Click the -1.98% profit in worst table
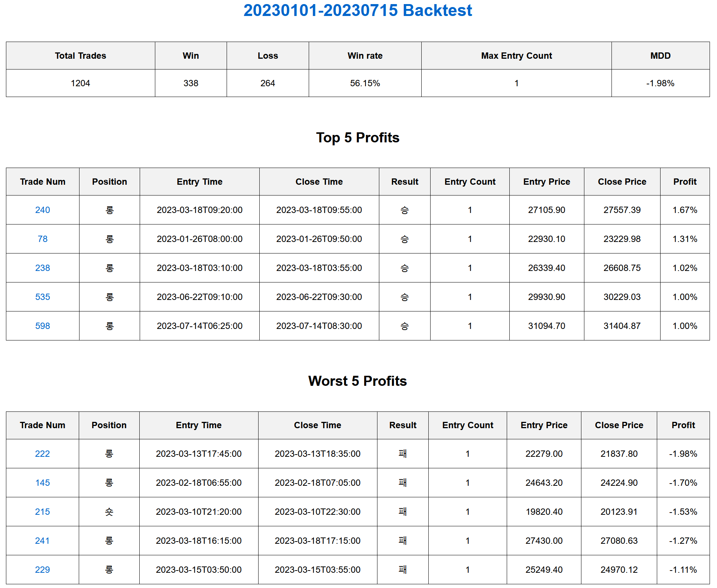 (683, 454)
